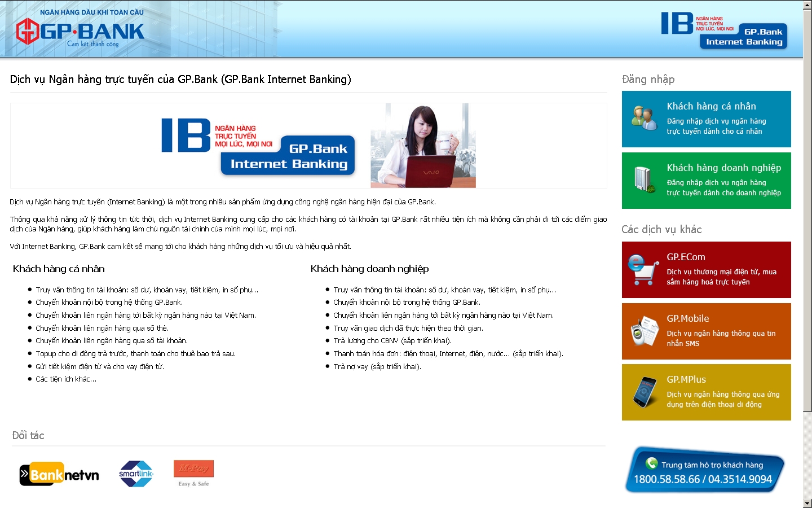This screenshot has height=508, width=812.
Task: Open the Banknetvn partner logo
Action: (59, 475)
